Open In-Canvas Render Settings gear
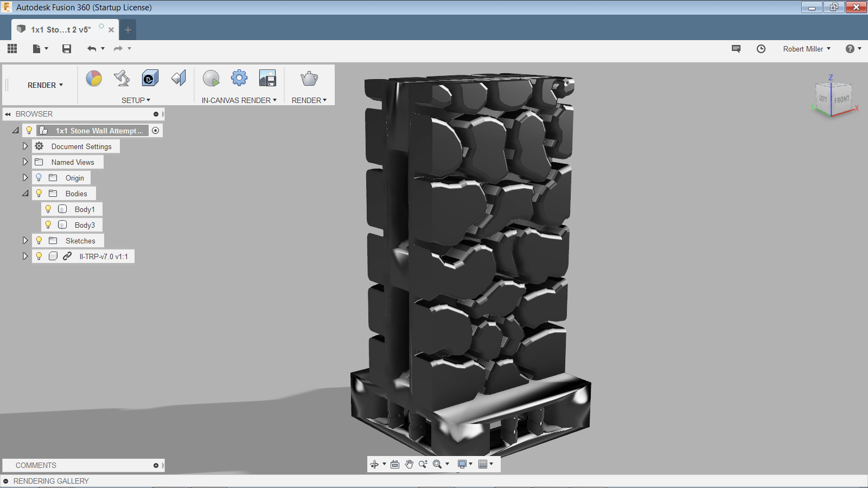 coord(239,79)
